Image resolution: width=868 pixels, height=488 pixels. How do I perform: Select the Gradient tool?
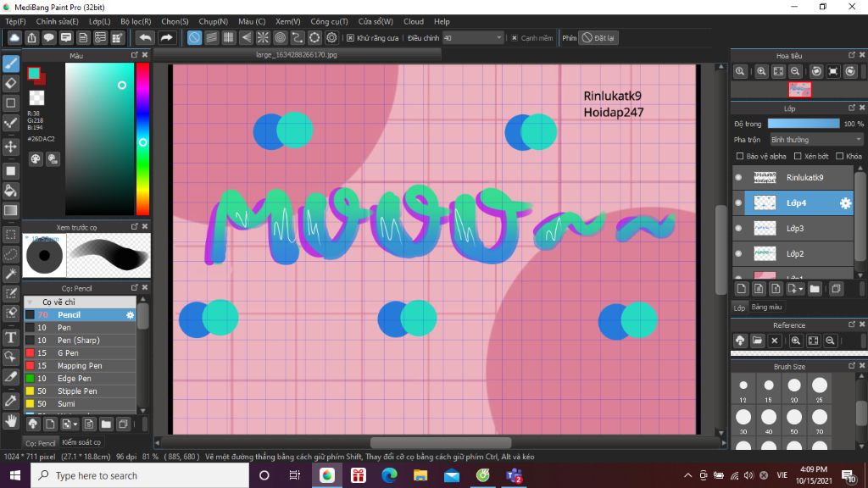(x=10, y=210)
